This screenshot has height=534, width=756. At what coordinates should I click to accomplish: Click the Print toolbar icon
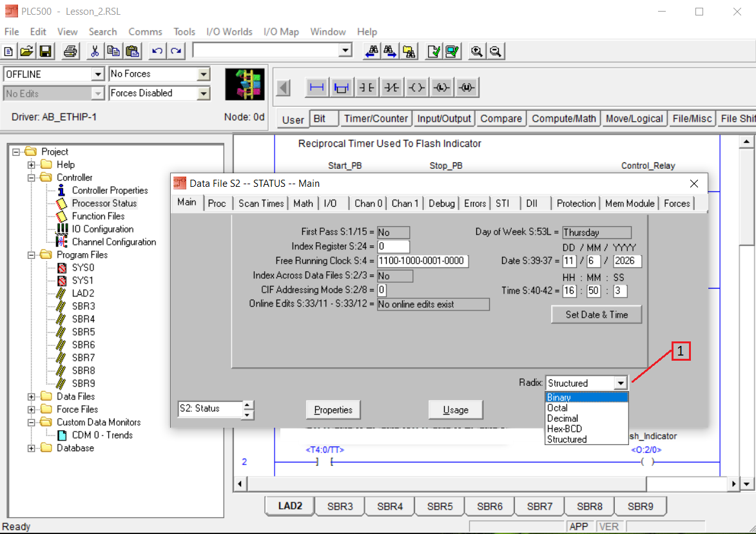point(70,51)
